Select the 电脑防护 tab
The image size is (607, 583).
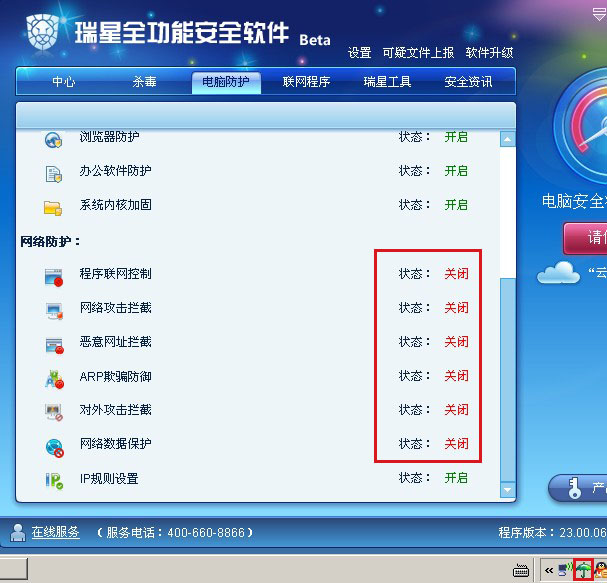226,82
